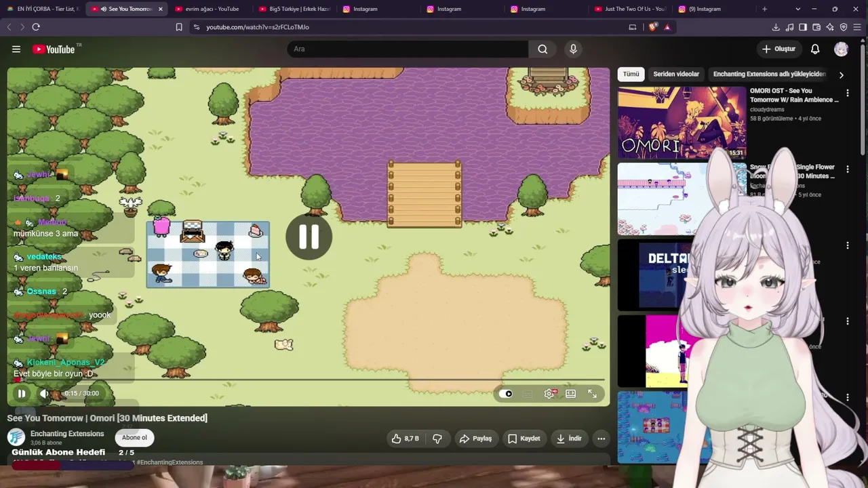Reload the page in the browser
868x488 pixels.
click(x=36, y=27)
